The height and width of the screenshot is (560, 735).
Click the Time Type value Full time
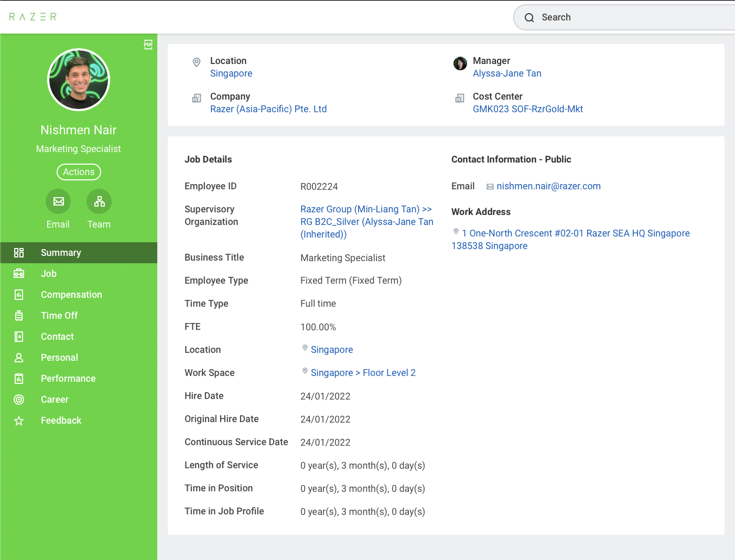coord(318,304)
